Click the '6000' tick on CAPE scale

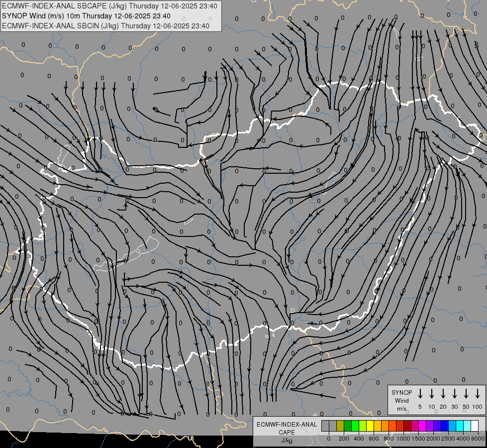[x=478, y=439]
